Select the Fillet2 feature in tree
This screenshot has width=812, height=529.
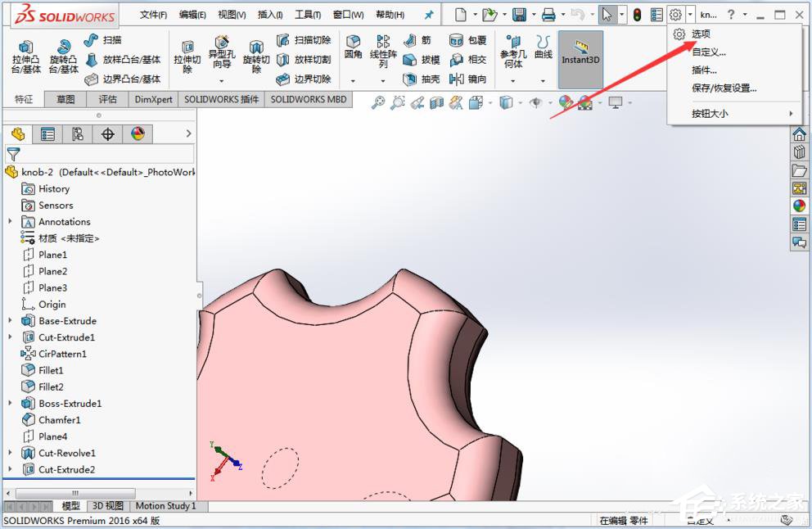[x=52, y=387]
